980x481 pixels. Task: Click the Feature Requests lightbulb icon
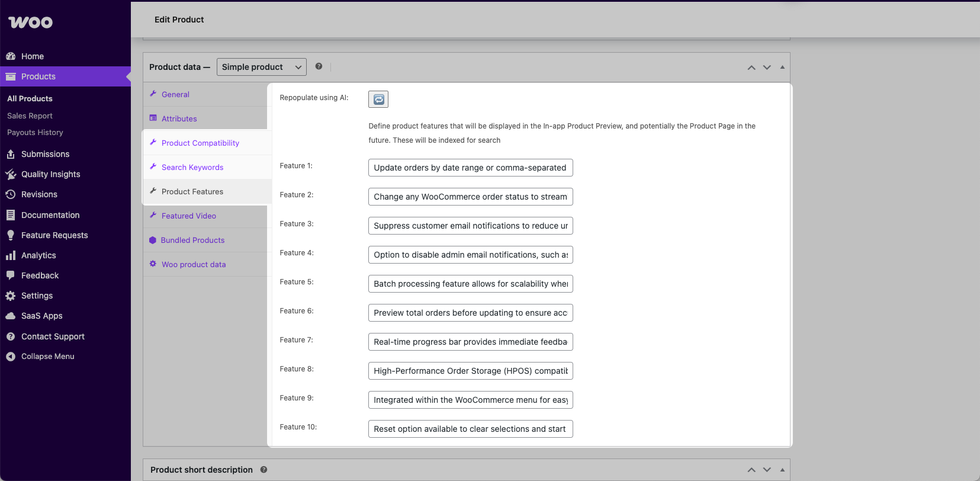[11, 235]
